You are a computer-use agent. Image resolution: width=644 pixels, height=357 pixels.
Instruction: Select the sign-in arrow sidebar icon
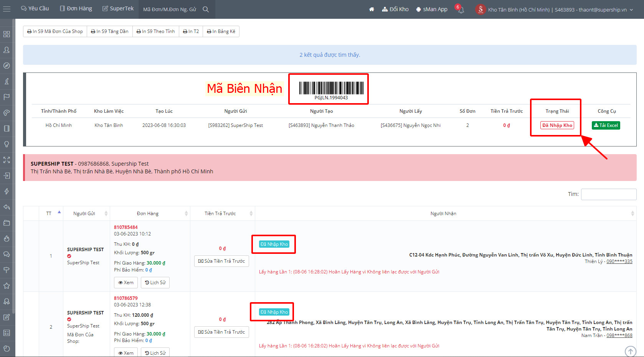tap(7, 176)
